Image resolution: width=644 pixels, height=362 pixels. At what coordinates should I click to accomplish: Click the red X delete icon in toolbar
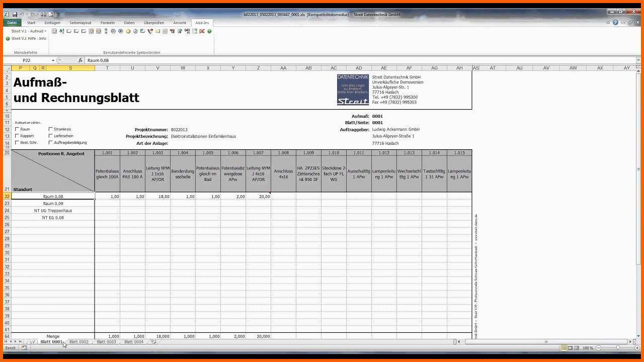pyautogui.click(x=202, y=31)
